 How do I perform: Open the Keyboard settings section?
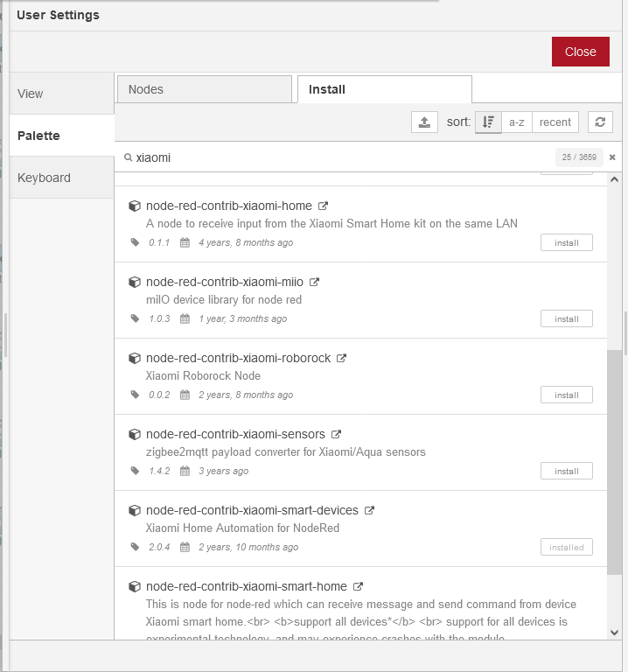click(62, 178)
